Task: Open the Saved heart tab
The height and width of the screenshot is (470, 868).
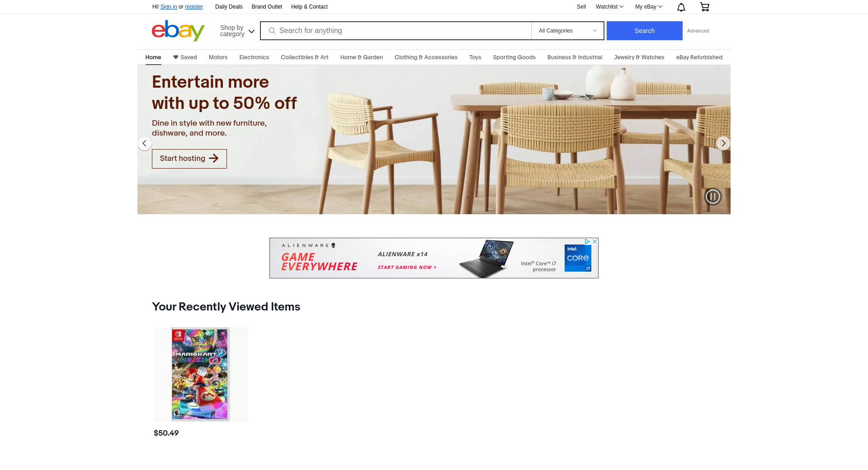Action: click(185, 57)
